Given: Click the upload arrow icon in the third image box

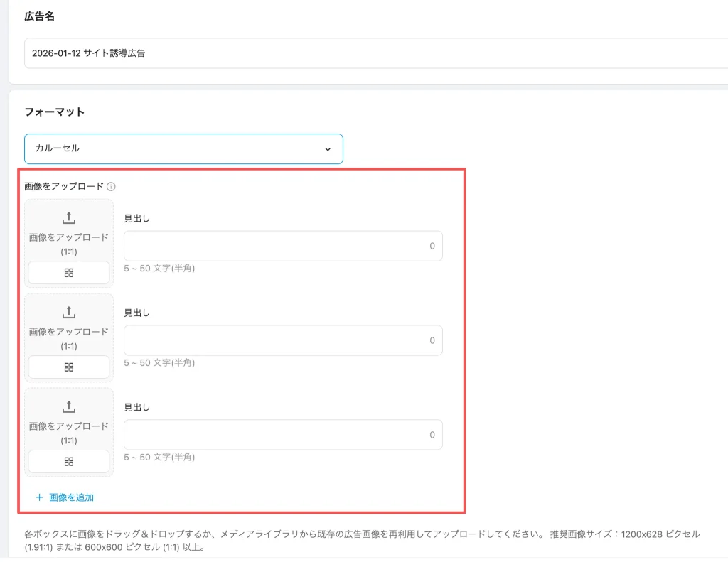Looking at the screenshot, I should coord(69,407).
